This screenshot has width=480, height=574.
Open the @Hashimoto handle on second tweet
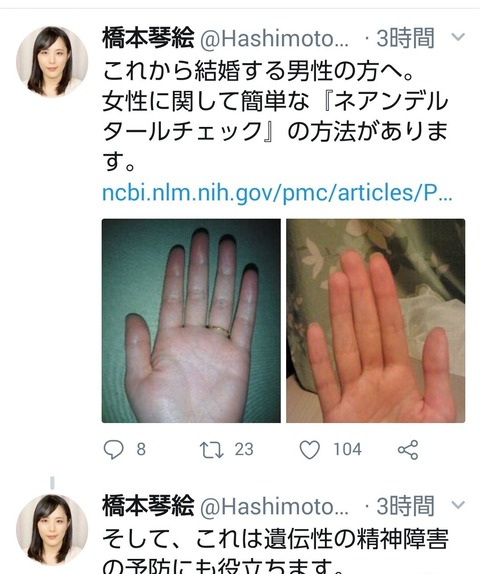tap(274, 507)
